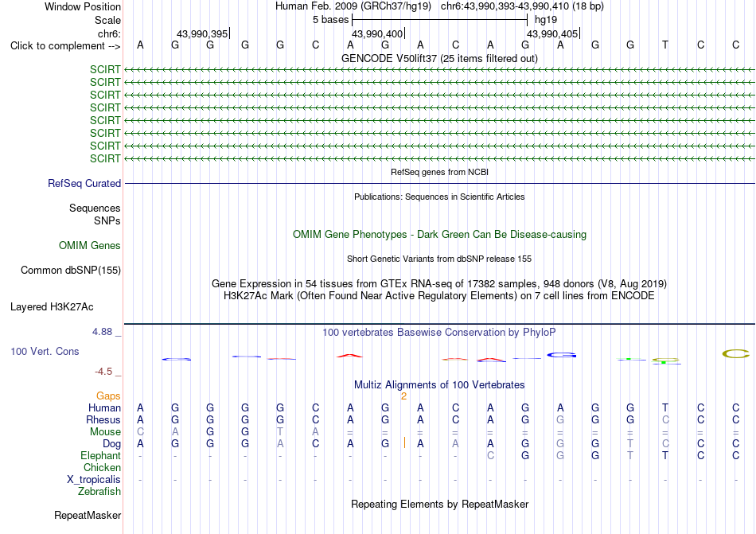Click the '4.88 _' upper conservation value
Viewport: 756px width, 534px height.
click(107, 332)
